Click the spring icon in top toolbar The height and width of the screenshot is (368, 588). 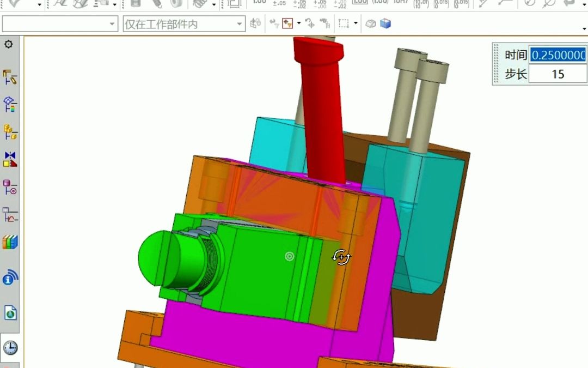(x=200, y=3)
